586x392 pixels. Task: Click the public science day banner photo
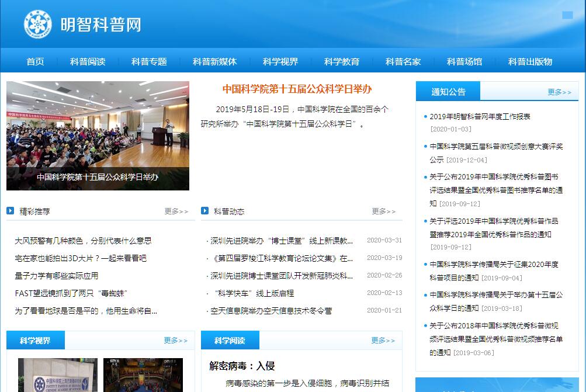[98, 136]
